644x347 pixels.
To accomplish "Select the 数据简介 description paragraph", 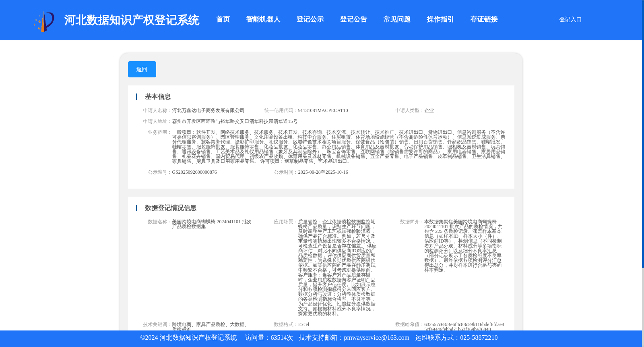I will coord(463,246).
